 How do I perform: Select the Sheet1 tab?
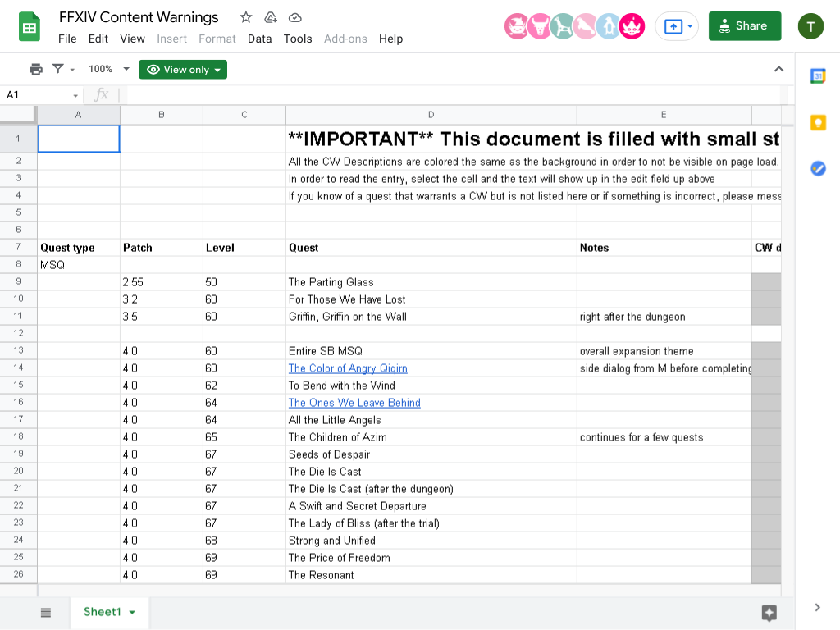[109, 612]
